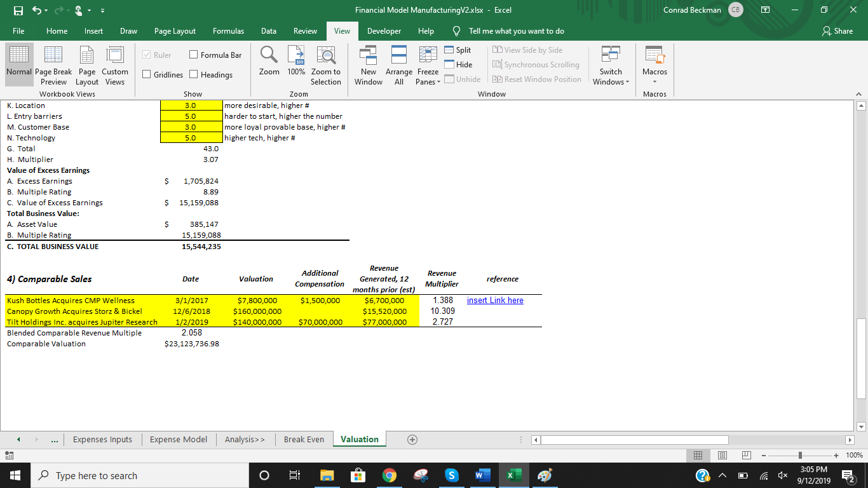Switch to Normal workbook view
The image size is (868, 488).
point(19,65)
